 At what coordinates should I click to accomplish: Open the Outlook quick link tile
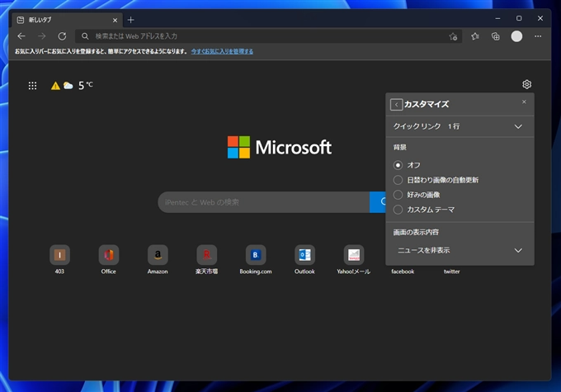[x=304, y=259]
